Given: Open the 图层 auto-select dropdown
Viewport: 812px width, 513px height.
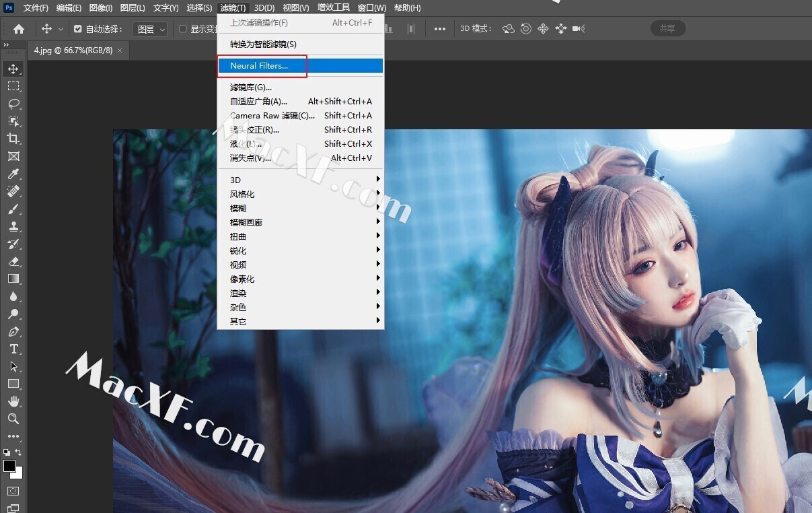Looking at the screenshot, I should click(149, 29).
